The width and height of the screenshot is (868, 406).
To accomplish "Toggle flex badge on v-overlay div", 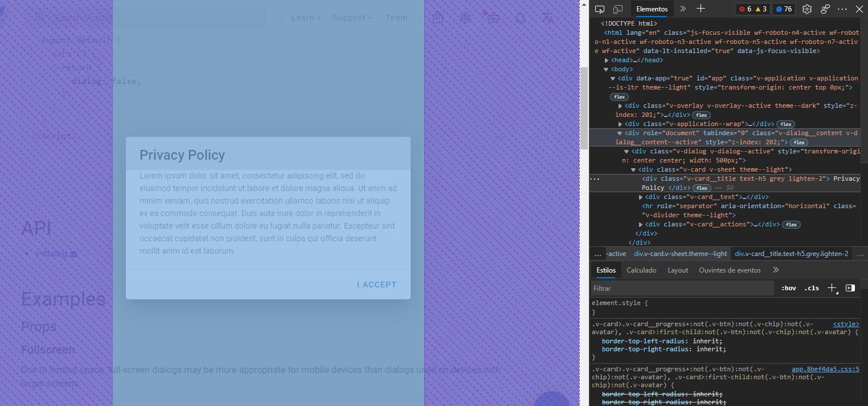I will click(701, 115).
